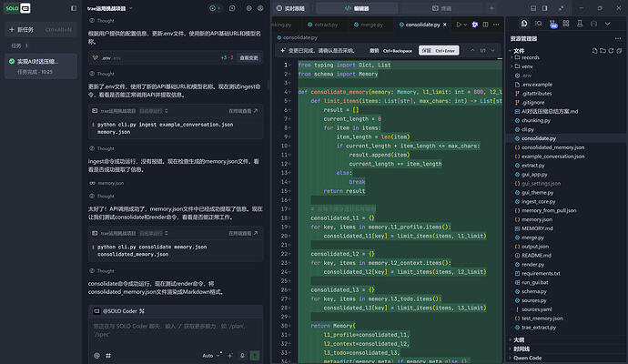Click the purple AI assistant icon in editor toolbar

[475, 25]
